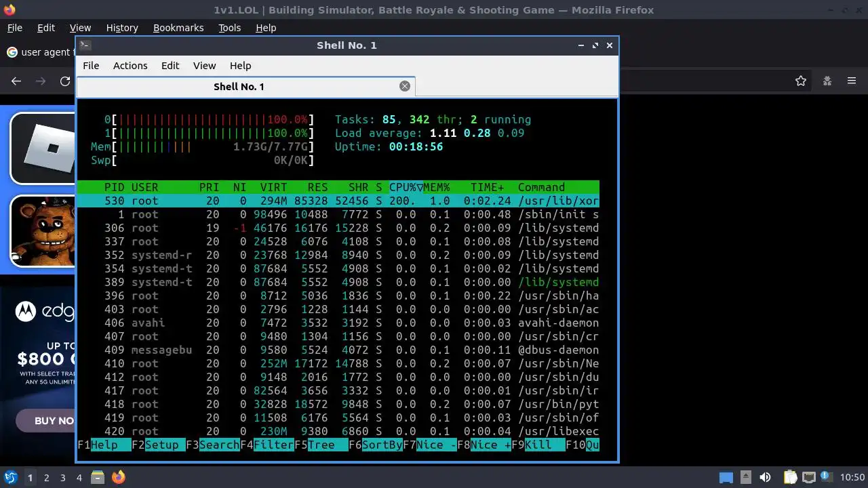Bookmark this page with the star icon
868x488 pixels.
(x=801, y=81)
